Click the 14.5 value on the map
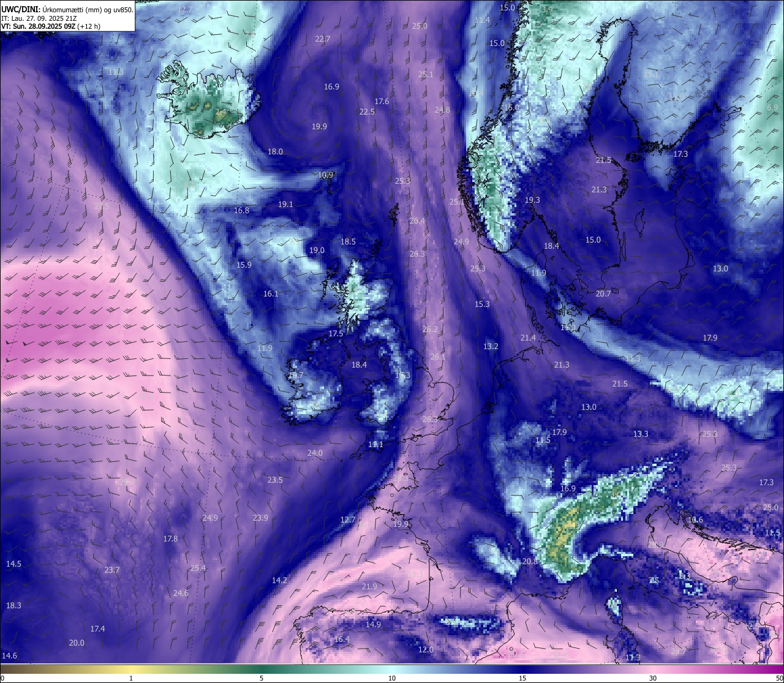This screenshot has width=784, height=683. click(x=13, y=564)
